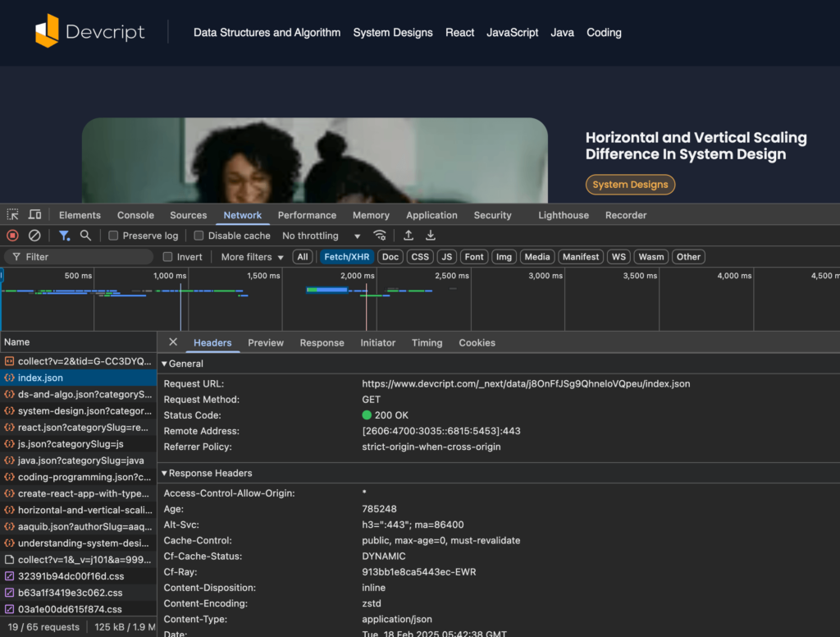
Task: Toggle the filter bar
Action: pos(65,236)
